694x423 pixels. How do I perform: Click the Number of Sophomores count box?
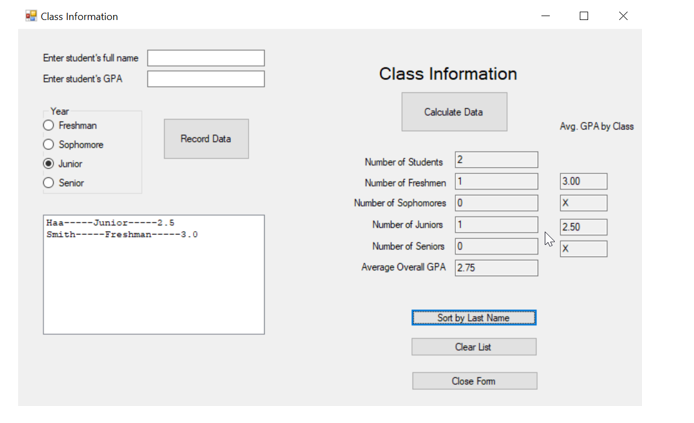coord(496,203)
